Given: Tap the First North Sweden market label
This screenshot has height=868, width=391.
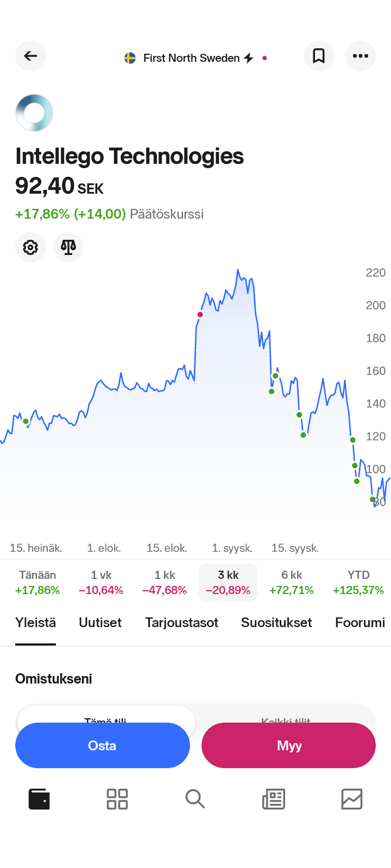Looking at the screenshot, I should [191, 58].
